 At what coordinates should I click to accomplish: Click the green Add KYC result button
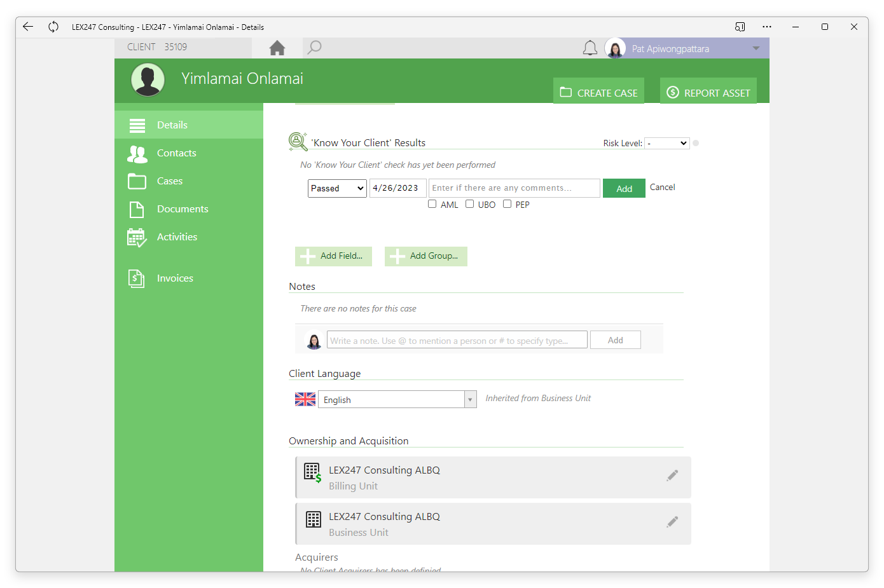(624, 188)
